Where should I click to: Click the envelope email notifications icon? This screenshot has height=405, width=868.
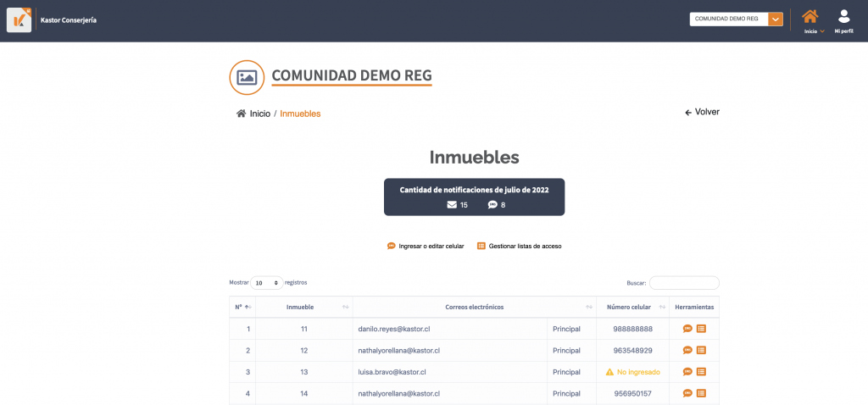[452, 205]
